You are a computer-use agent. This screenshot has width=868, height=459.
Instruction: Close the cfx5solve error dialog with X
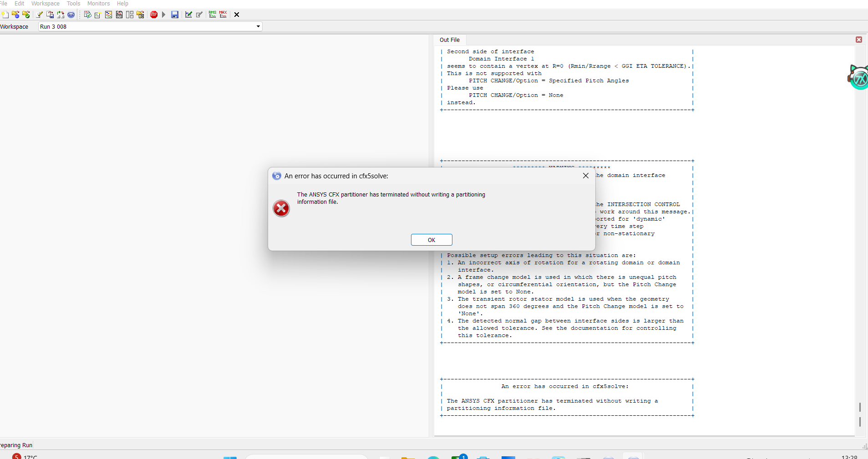(586, 176)
